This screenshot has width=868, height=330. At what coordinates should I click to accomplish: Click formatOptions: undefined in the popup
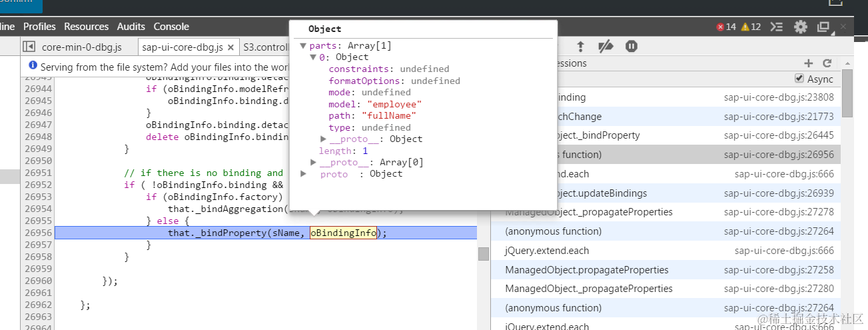click(394, 81)
